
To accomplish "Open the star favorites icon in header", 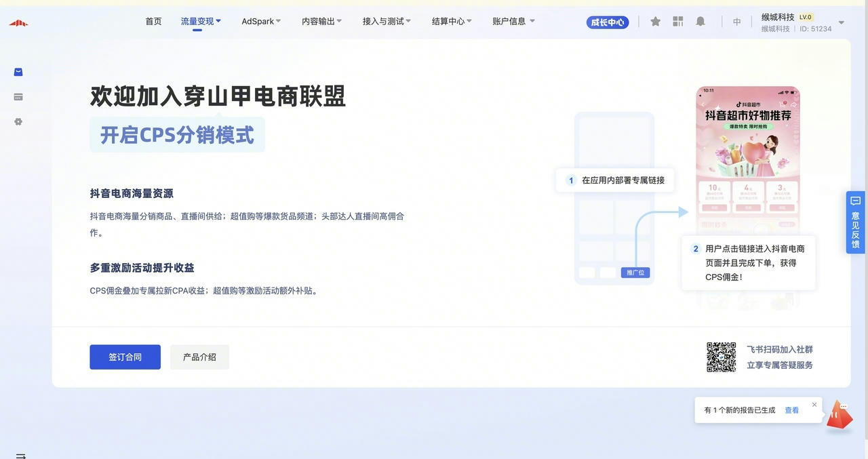I will (x=655, y=22).
